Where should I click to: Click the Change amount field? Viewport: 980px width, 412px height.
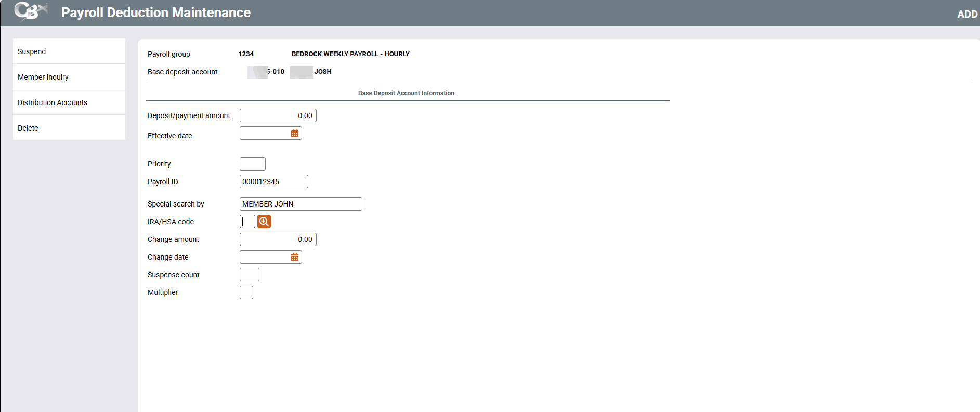point(278,239)
